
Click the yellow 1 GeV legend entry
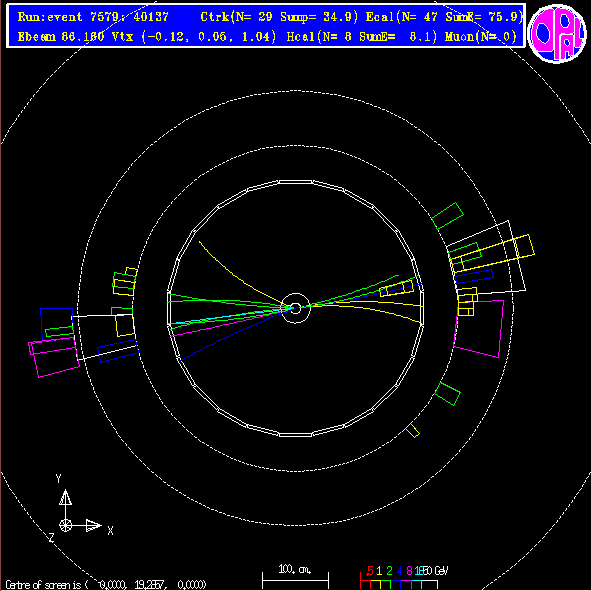379,570
